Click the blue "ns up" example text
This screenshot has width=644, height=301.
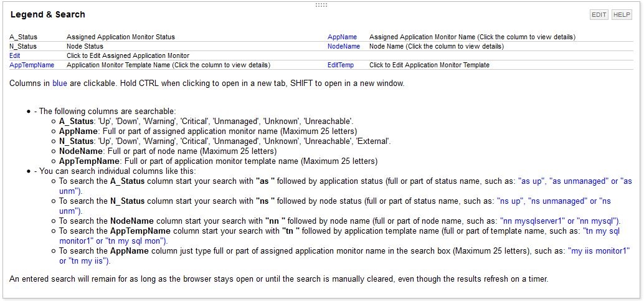coord(510,201)
